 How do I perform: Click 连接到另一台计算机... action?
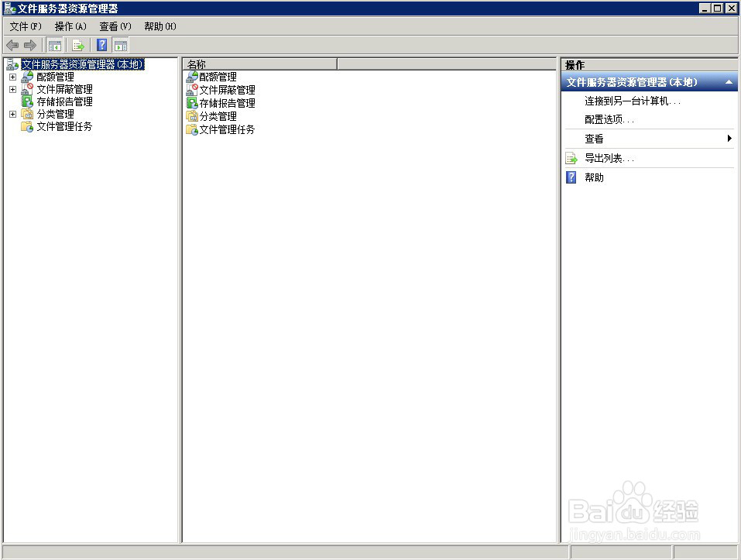(633, 101)
